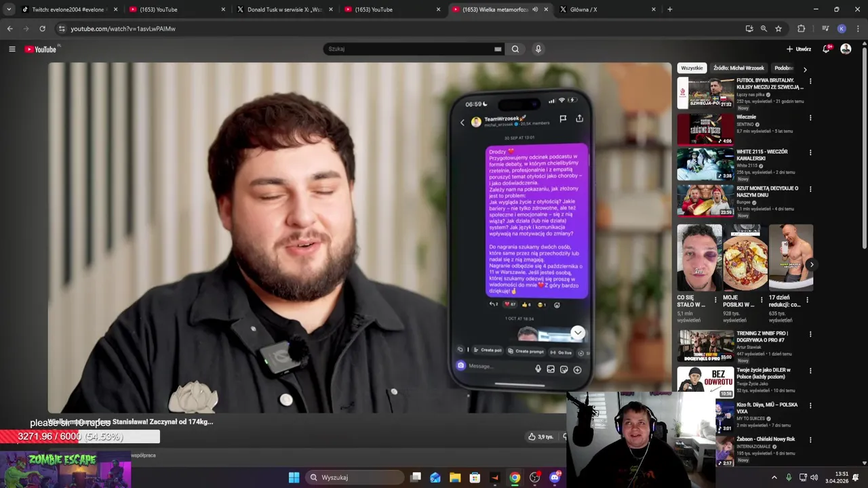The height and width of the screenshot is (488, 868).
Task: Select the Wszystkie filter chip
Action: point(692,68)
